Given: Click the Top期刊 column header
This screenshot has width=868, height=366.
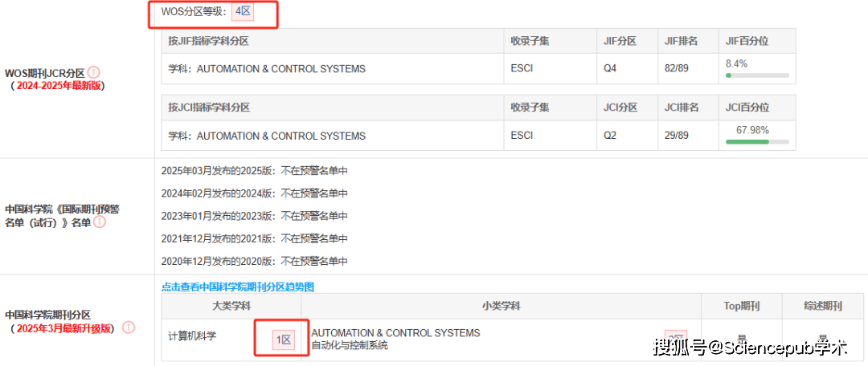Looking at the screenshot, I should tap(741, 306).
